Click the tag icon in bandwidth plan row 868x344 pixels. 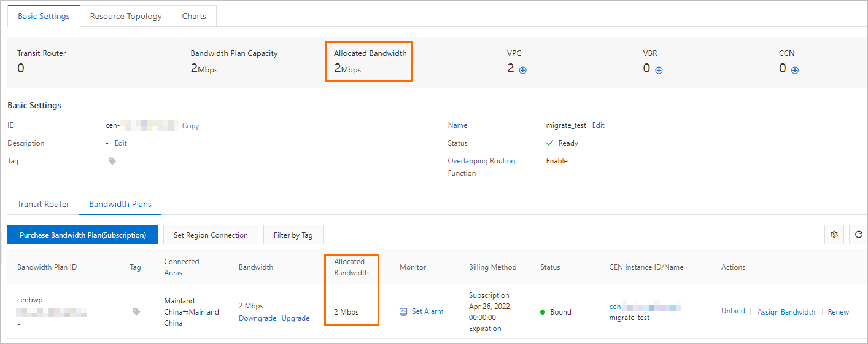point(136,311)
